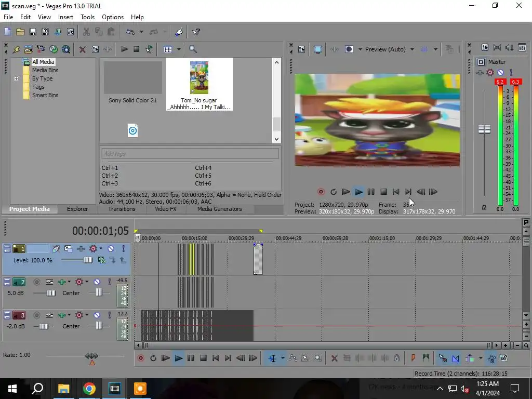Switch to the Explorer tab

(77, 209)
